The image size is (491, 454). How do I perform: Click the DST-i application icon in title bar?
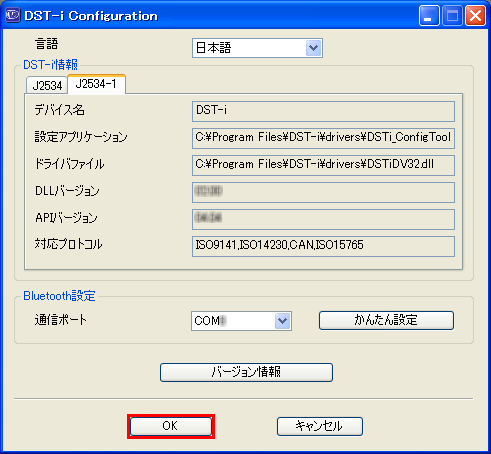[13, 16]
